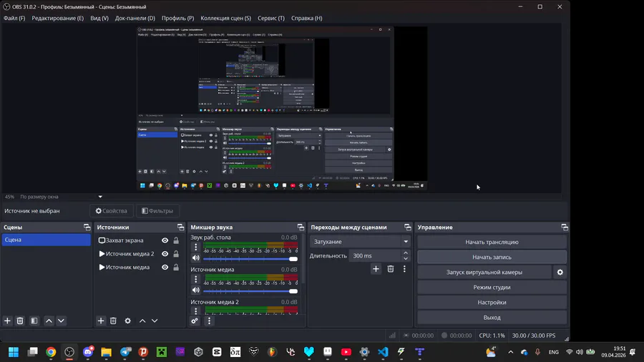Viewport: 644px width, 362px height.
Task: Increase transition duration with up arrow
Action: [x=406, y=253]
